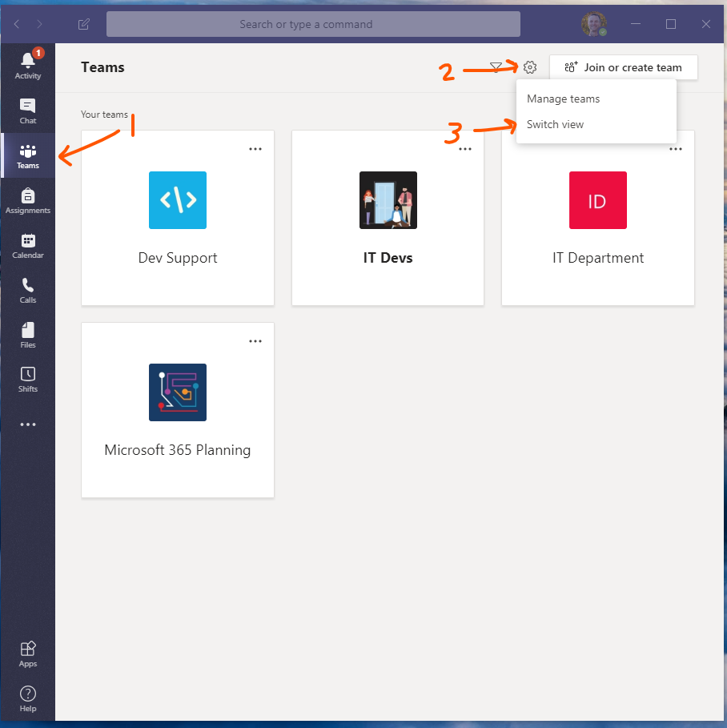Maximize the Teams window
The image size is (727, 728).
671,24
